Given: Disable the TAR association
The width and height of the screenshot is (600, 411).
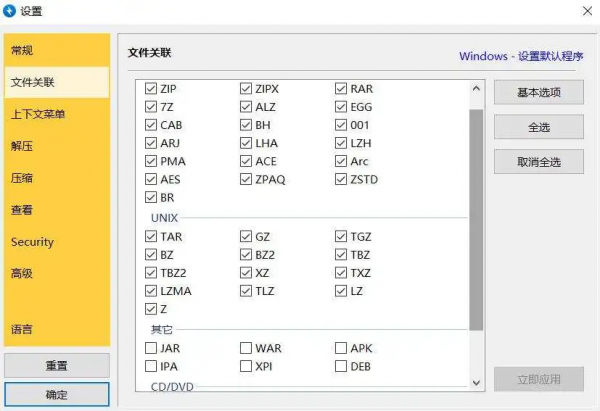Looking at the screenshot, I should [x=151, y=236].
